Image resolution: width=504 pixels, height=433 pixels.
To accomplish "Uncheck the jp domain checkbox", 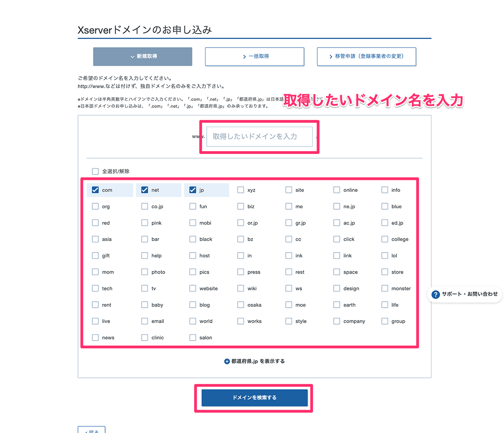I will coord(193,190).
